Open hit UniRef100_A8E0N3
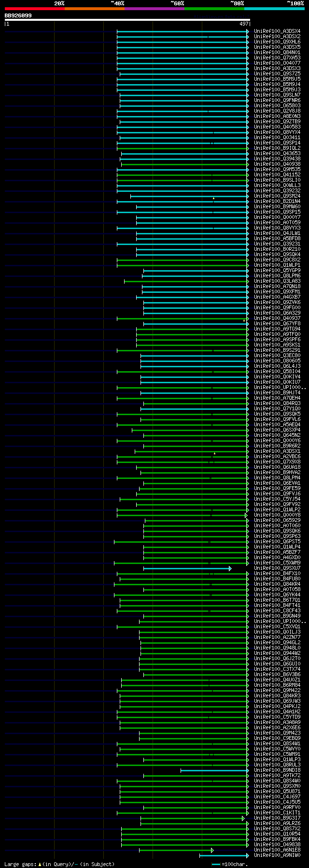 (x=277, y=116)
